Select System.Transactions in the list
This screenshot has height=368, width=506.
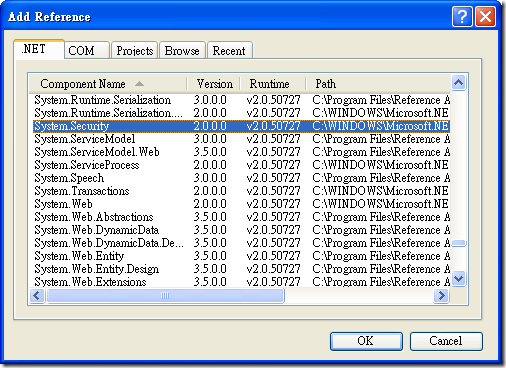pyautogui.click(x=241, y=191)
